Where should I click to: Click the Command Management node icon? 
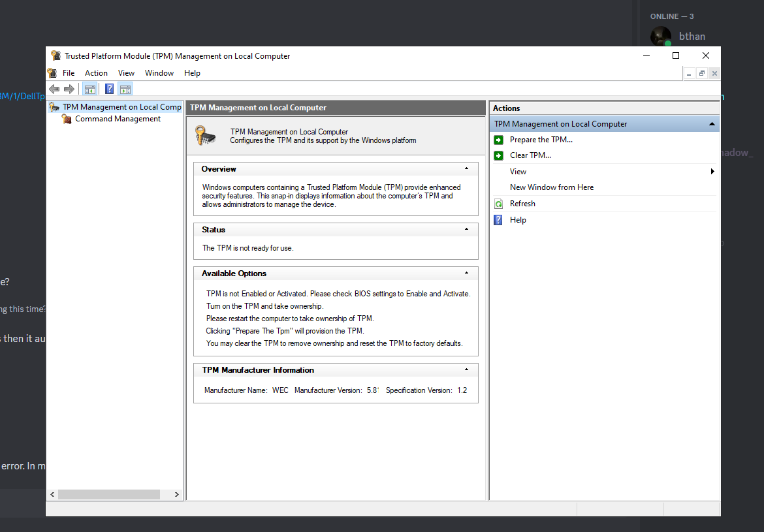(67, 119)
